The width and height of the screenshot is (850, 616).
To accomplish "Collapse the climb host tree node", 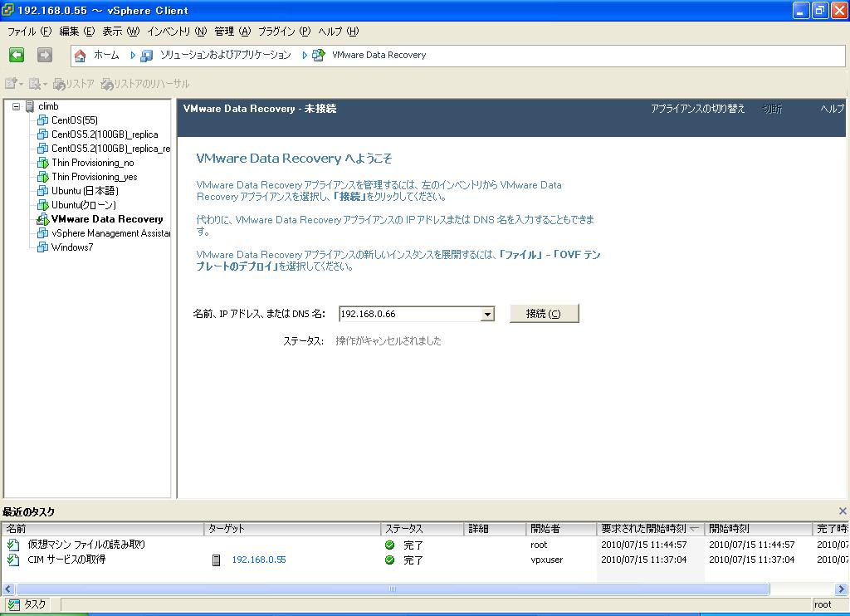I will (17, 107).
